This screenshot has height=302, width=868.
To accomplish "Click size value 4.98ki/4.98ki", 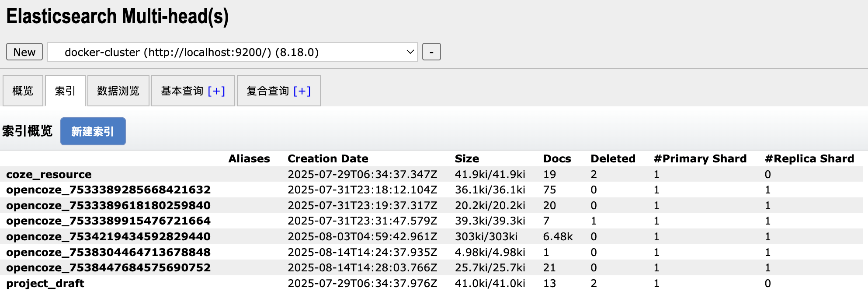I will tap(490, 252).
